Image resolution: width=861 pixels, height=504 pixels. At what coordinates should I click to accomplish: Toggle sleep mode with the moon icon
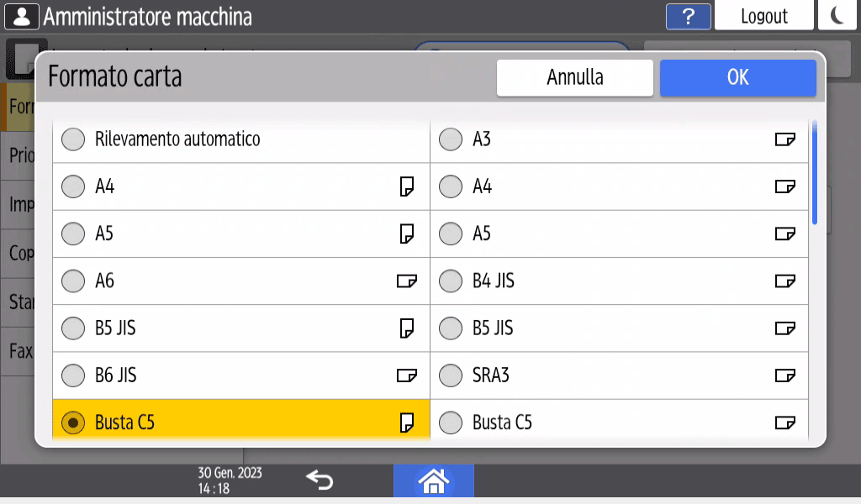(837, 16)
